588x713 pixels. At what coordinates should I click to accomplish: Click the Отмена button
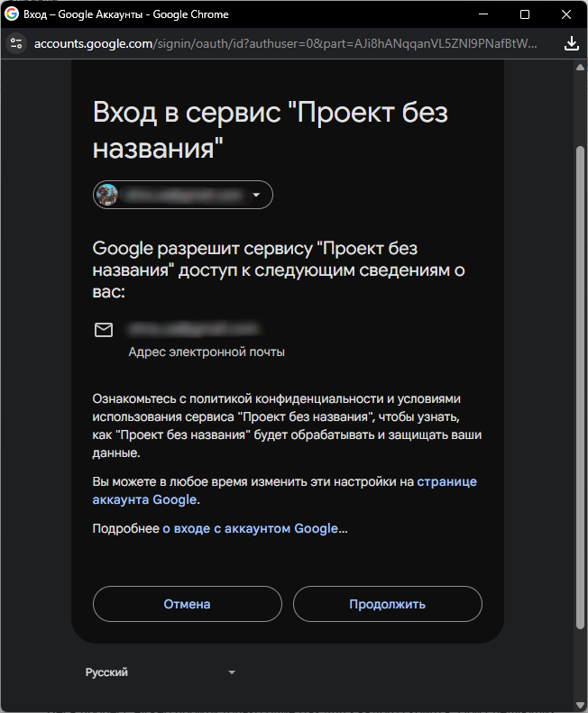tap(187, 604)
